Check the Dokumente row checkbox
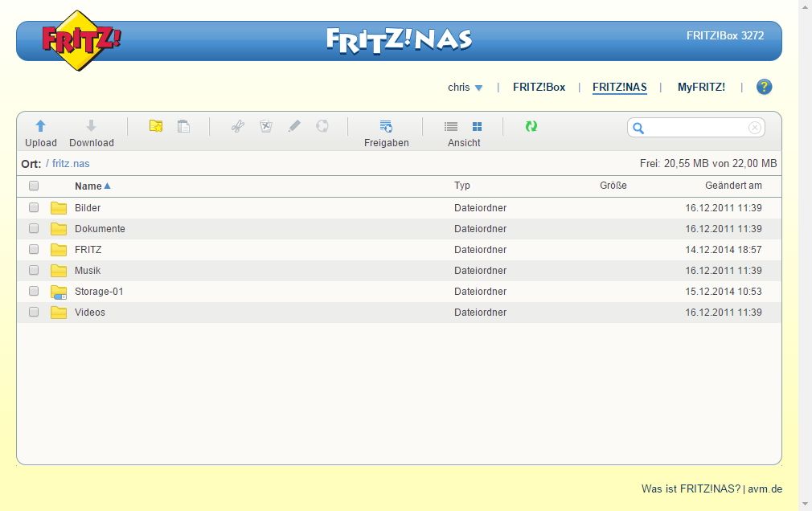Viewport: 812px width, 511px height. [x=34, y=228]
